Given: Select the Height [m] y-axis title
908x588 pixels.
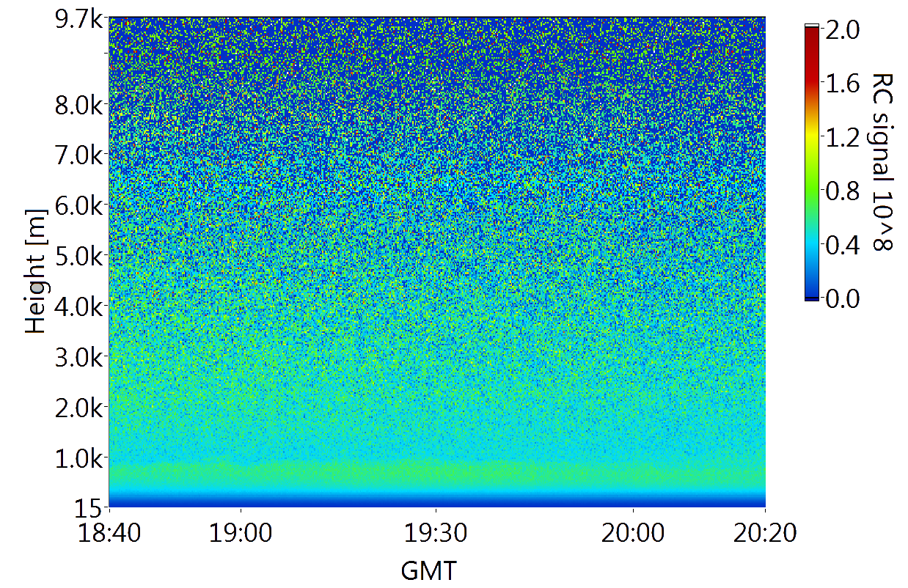Looking at the screenshot, I should pyautogui.click(x=37, y=271).
